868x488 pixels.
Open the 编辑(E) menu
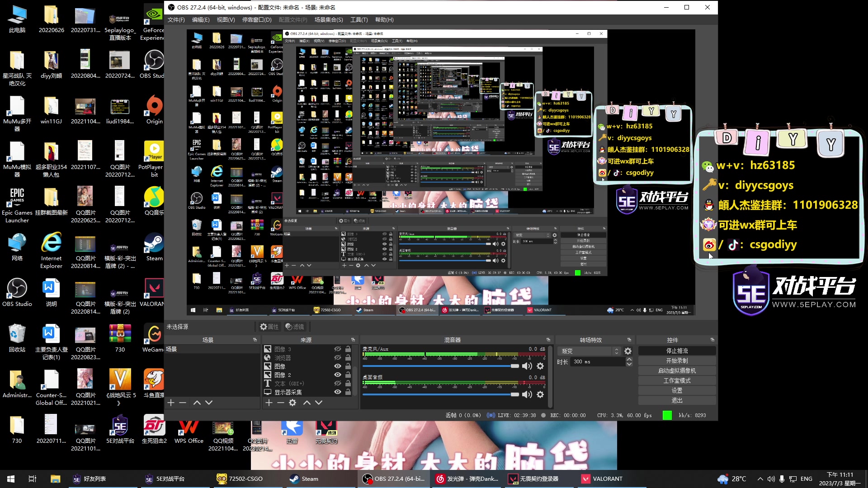click(x=201, y=20)
